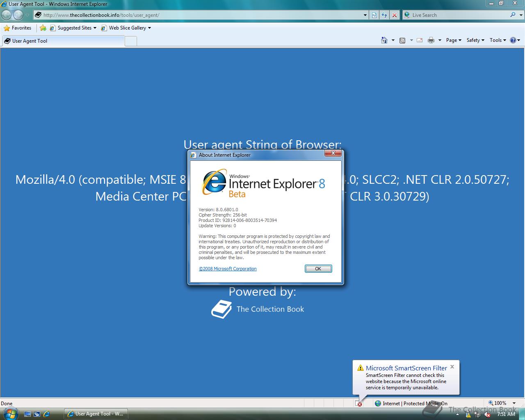
Task: Open a blank new tab
Action: click(x=130, y=41)
